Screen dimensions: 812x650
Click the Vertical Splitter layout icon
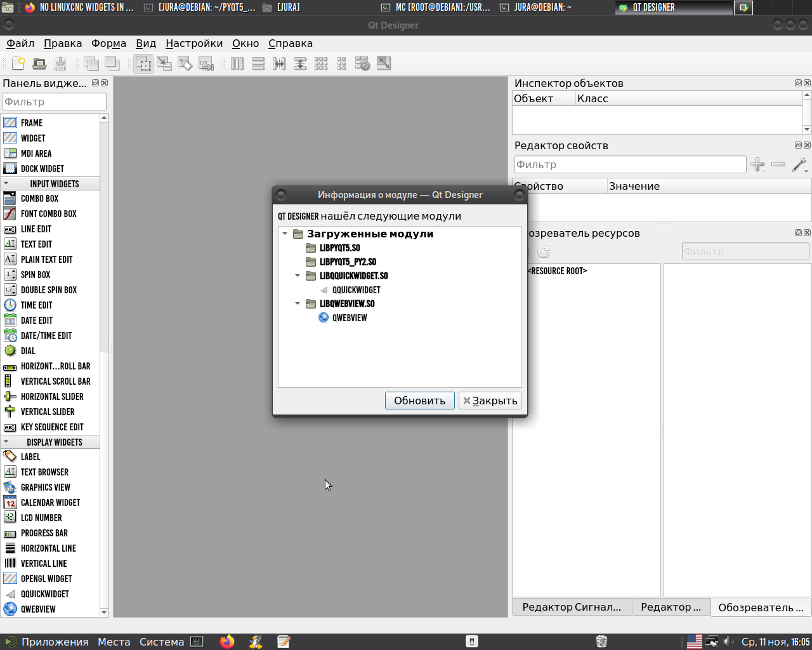pyautogui.click(x=300, y=63)
